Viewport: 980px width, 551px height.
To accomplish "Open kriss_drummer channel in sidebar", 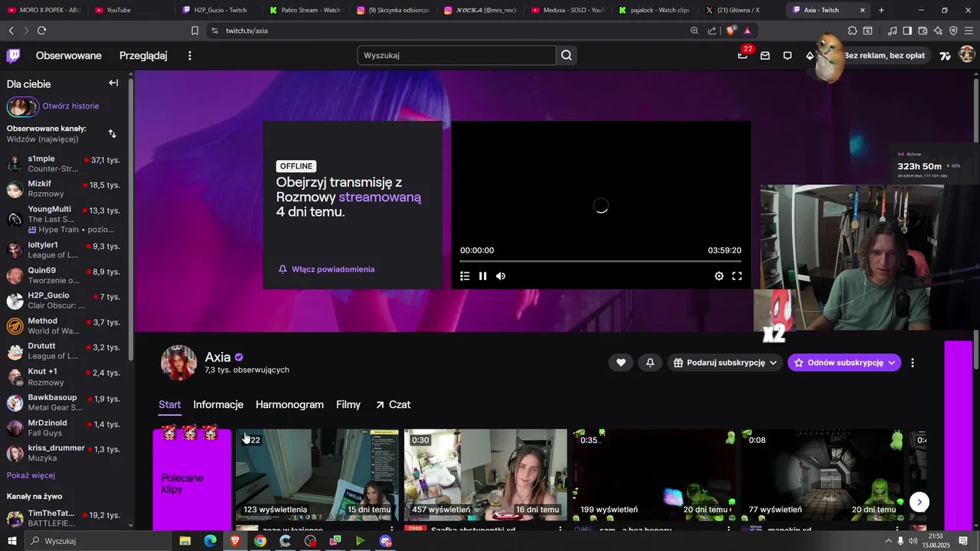I will pyautogui.click(x=64, y=453).
